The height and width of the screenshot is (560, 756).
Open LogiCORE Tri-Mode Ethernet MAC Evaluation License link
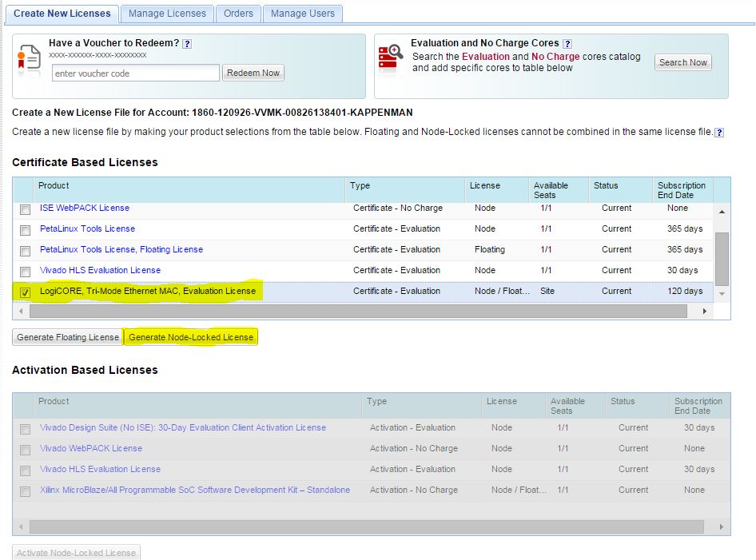point(148,291)
